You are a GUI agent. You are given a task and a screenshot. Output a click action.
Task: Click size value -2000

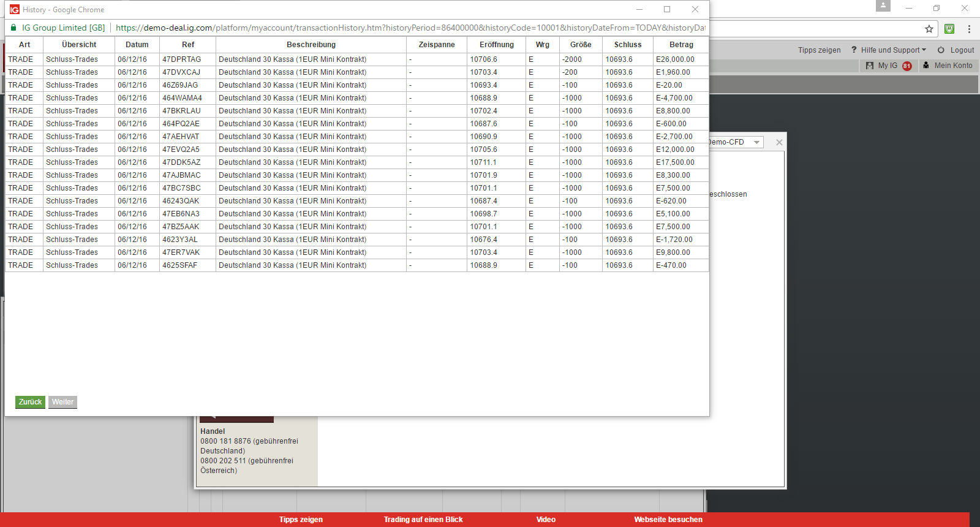click(572, 59)
